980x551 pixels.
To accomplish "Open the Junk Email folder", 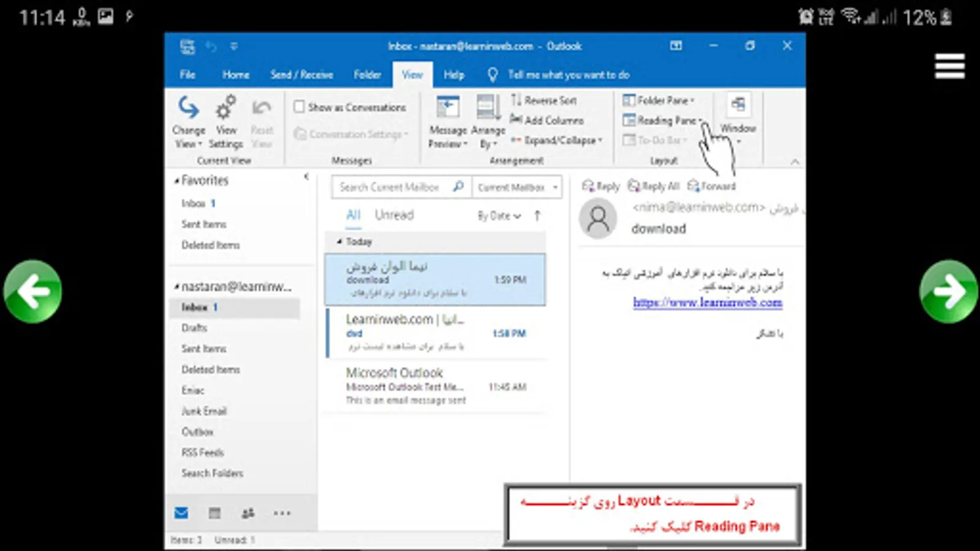I will [204, 411].
